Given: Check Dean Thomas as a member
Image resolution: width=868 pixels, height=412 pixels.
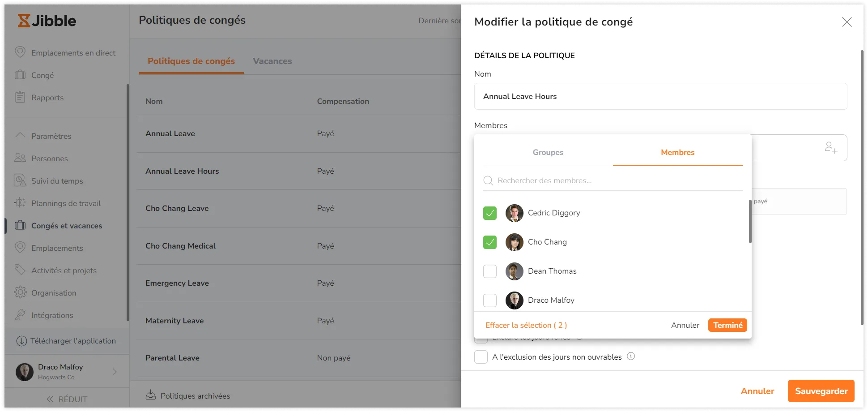Looking at the screenshot, I should pos(489,271).
